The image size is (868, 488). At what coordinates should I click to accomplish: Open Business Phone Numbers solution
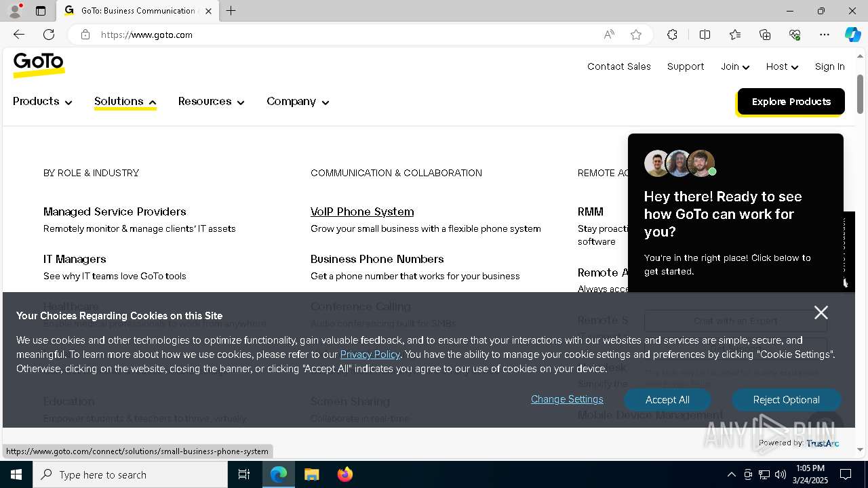point(377,259)
